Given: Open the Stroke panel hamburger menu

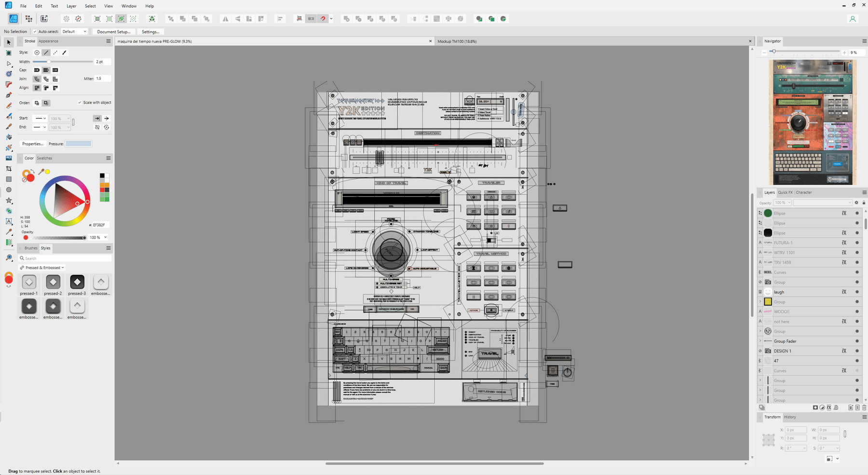Looking at the screenshot, I should click(108, 41).
